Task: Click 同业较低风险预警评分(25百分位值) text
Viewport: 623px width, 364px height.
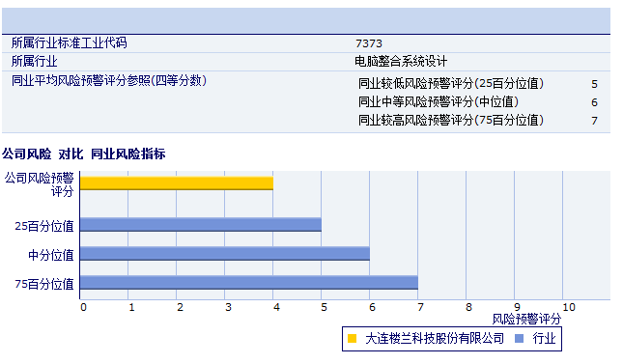Action: coord(451,83)
